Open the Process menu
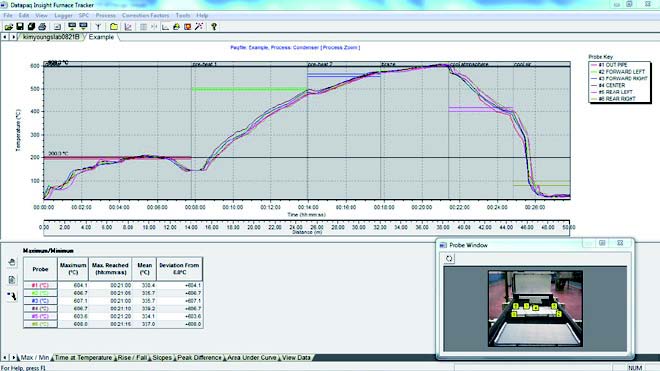Viewport: 660px width, 371px height. point(105,16)
